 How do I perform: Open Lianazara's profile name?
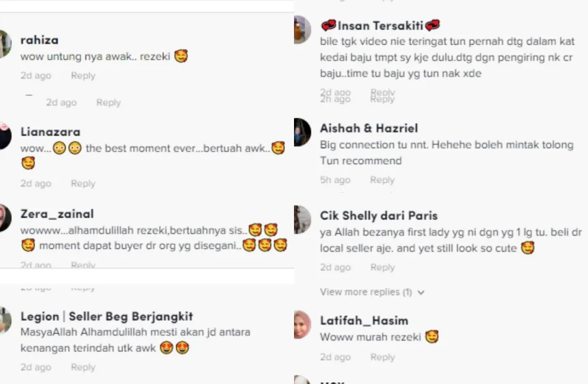(50, 132)
